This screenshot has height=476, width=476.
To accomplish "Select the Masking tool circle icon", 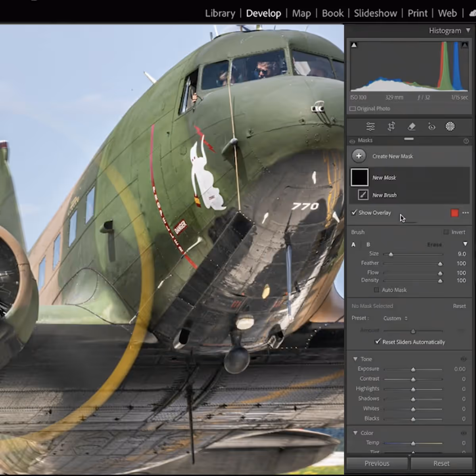I will click(450, 127).
